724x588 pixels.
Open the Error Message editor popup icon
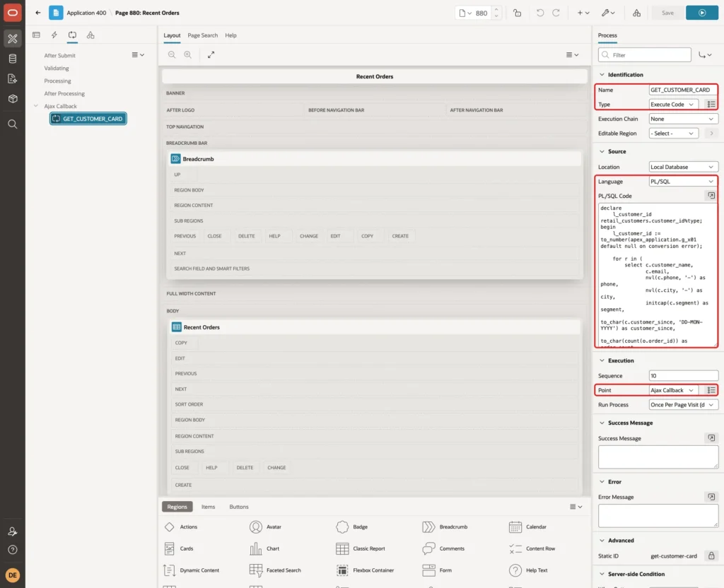(711, 497)
